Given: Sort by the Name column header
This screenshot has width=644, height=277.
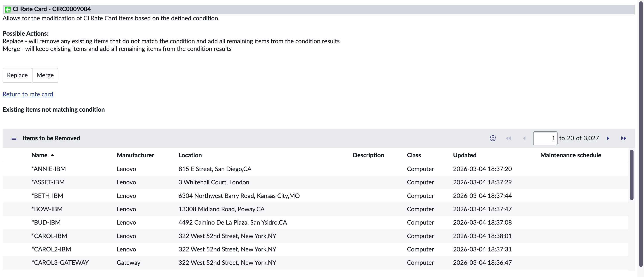Looking at the screenshot, I should [x=40, y=155].
